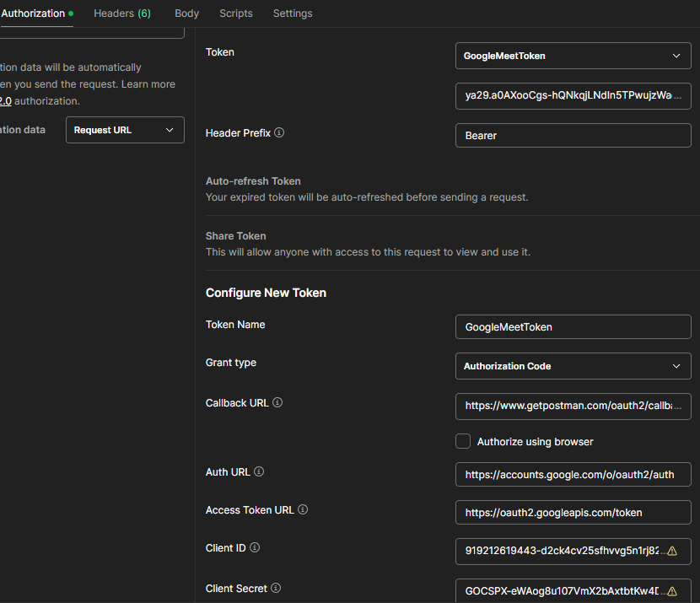Click the Header Prefix Bearer field
Viewport: 700px width, 603px height.
(x=573, y=136)
